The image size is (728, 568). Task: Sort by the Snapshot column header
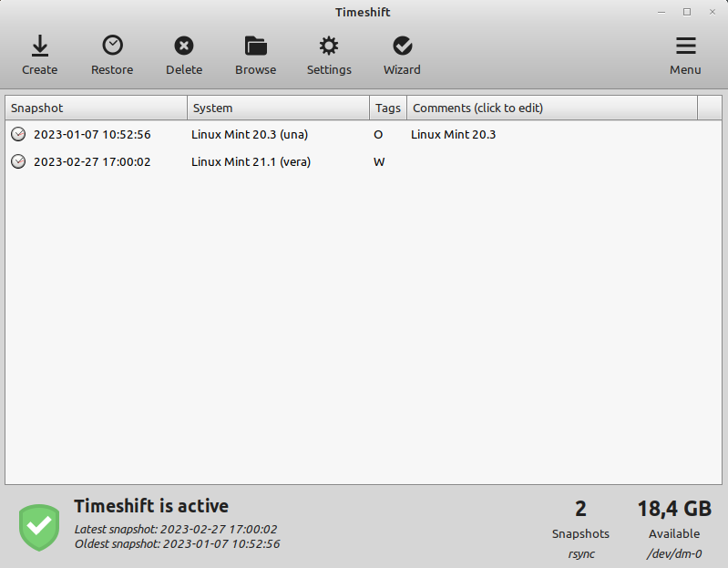[x=96, y=108]
